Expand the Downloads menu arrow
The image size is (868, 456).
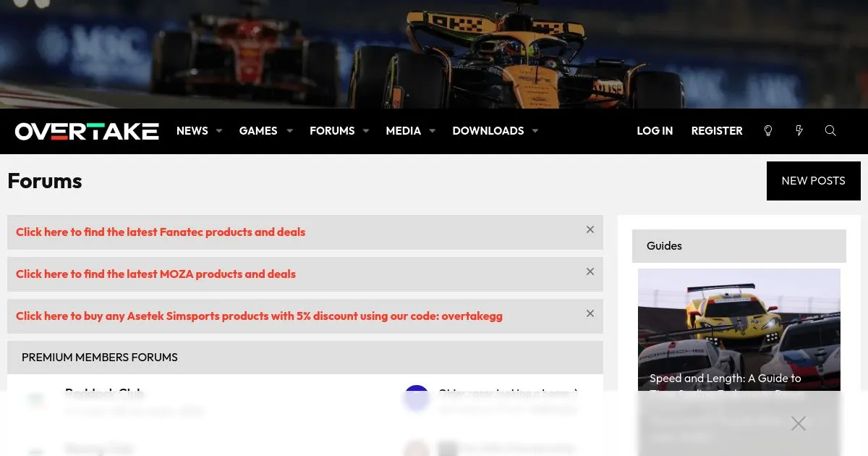pos(535,131)
